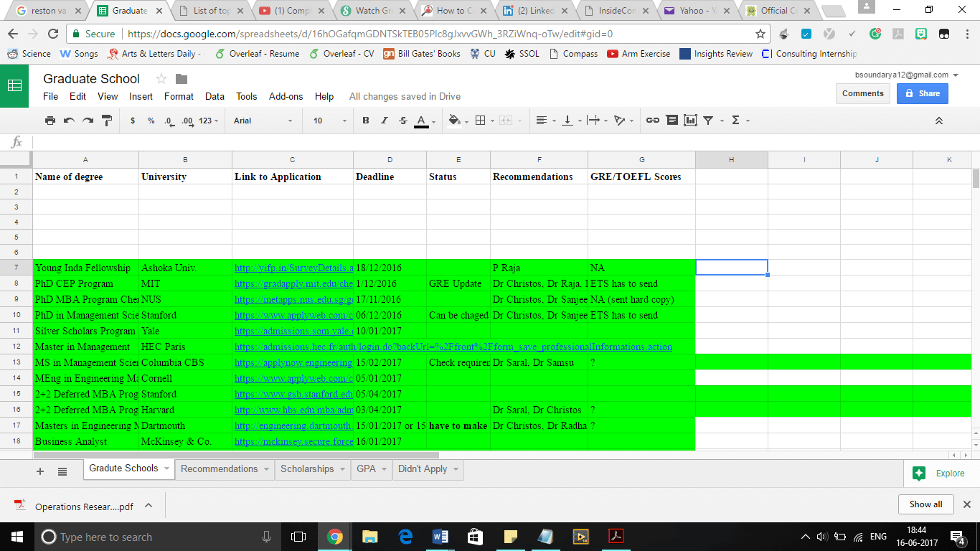The image size is (980, 551).
Task: Open the font size 10 dropdown
Action: (x=330, y=121)
